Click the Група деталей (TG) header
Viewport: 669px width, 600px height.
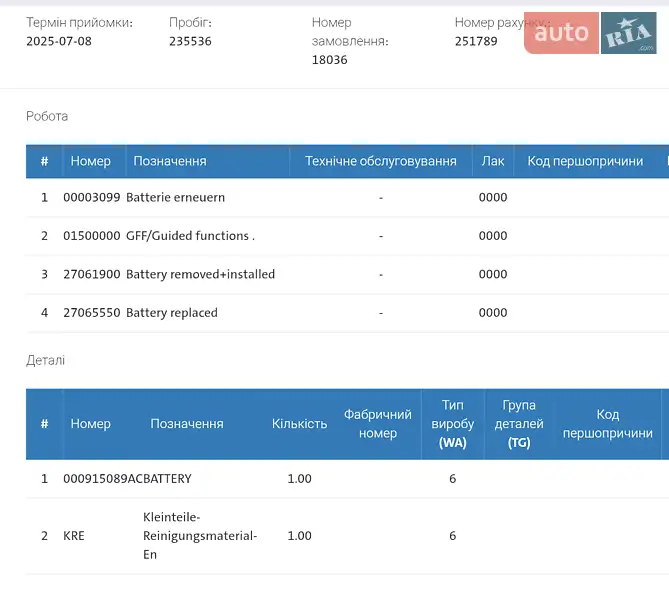pyautogui.click(x=519, y=424)
